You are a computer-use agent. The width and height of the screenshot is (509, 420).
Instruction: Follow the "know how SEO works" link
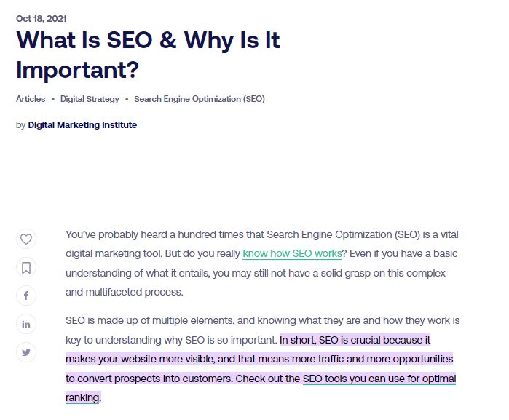[x=292, y=253]
